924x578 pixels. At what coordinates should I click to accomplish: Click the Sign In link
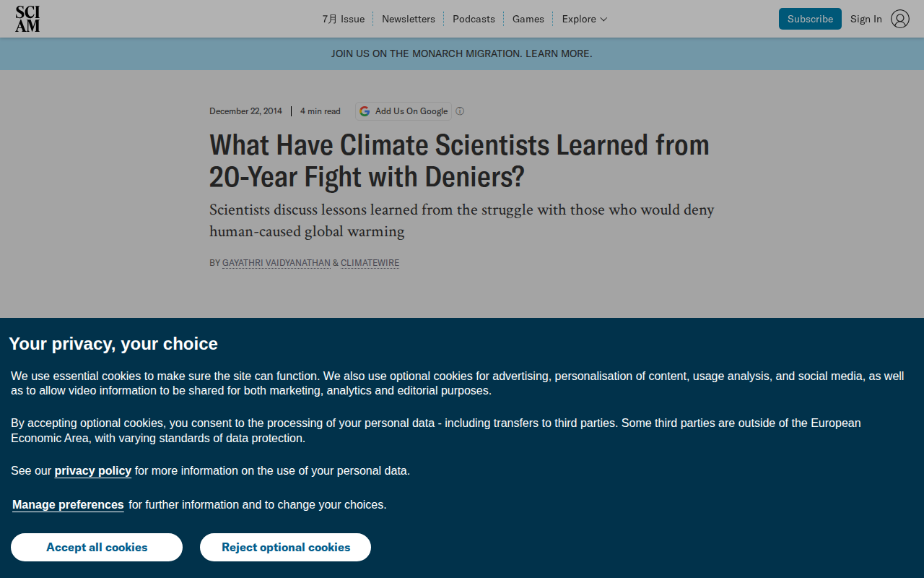point(866,19)
